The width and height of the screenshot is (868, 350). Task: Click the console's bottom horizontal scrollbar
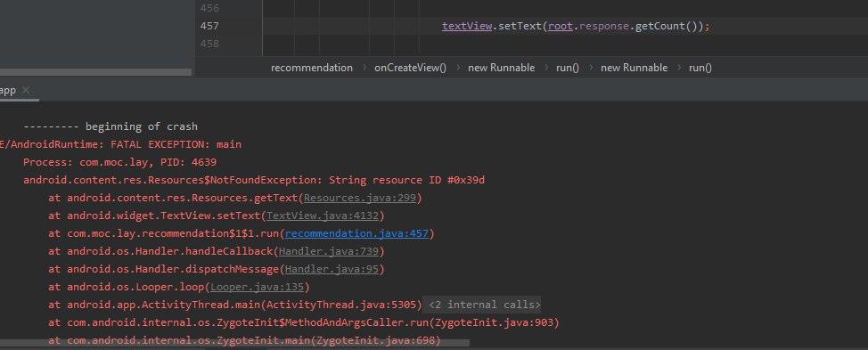234,344
